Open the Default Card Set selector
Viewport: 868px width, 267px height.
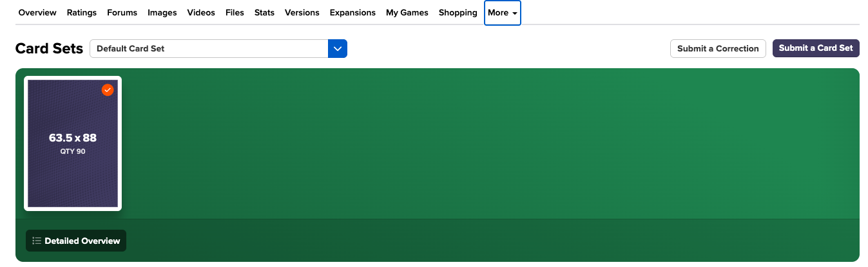[218, 48]
